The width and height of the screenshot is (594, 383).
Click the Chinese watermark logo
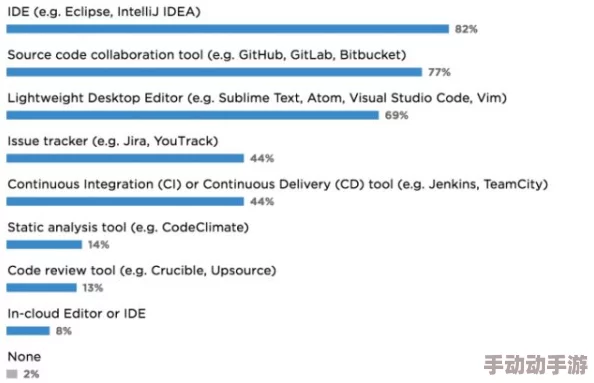[536, 365]
